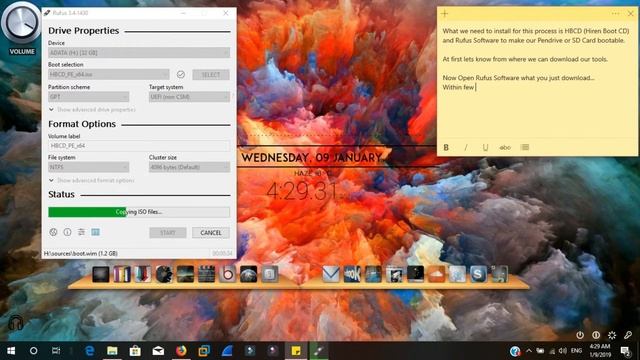The height and width of the screenshot is (360, 640).
Task: Open the Beats icon in the dock
Action: point(228,274)
